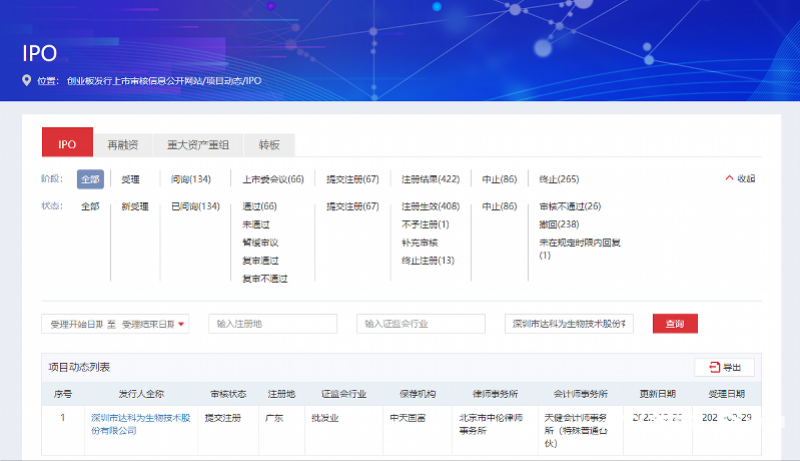The width and height of the screenshot is (800, 461).
Task: Select the 问询(134) stage filter
Action: coord(190,179)
